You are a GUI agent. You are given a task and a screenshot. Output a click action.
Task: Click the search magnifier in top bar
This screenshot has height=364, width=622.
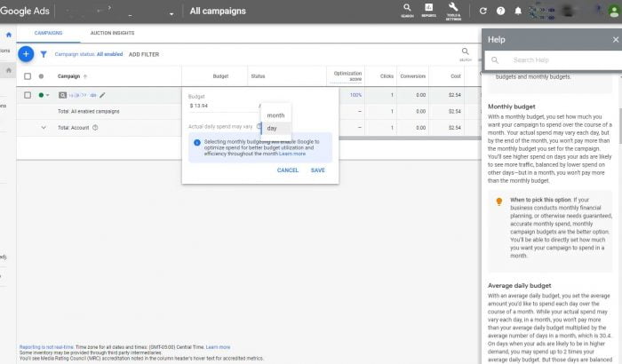[x=406, y=11]
